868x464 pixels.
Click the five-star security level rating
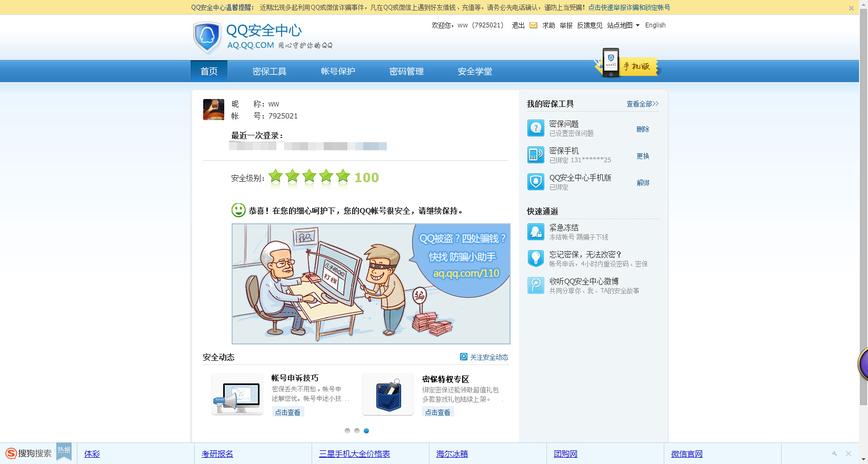click(x=309, y=177)
